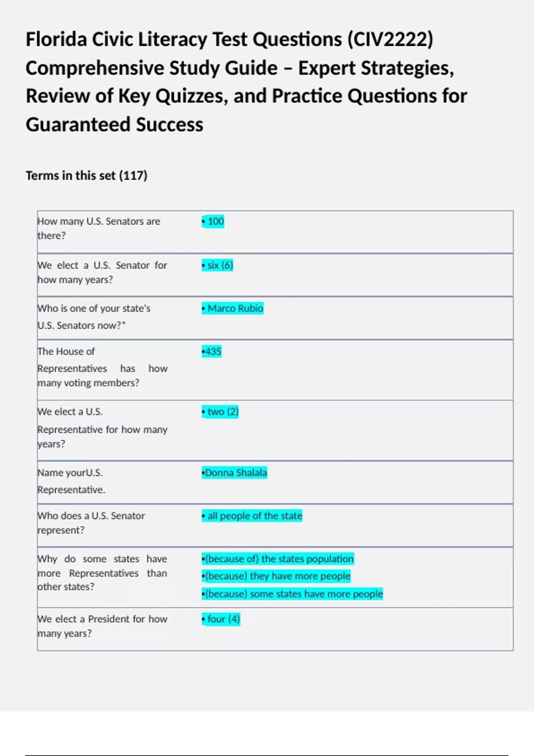Select the highlighted "six (6)" answer
534x756 pixels.
218,265
